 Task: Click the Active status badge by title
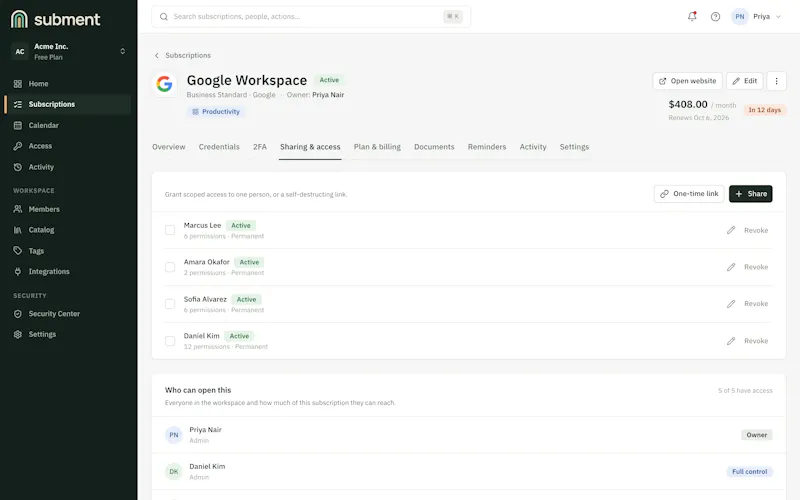[x=329, y=80]
